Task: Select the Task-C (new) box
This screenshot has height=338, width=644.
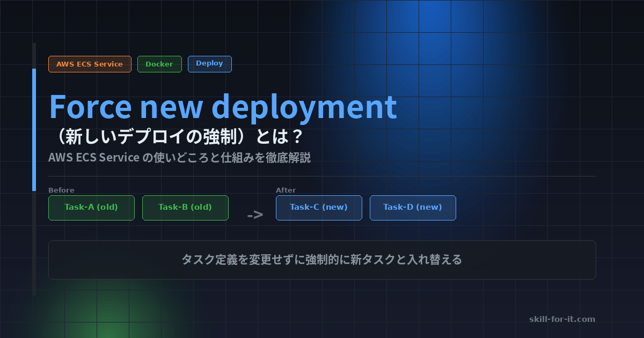Action: coord(319,208)
